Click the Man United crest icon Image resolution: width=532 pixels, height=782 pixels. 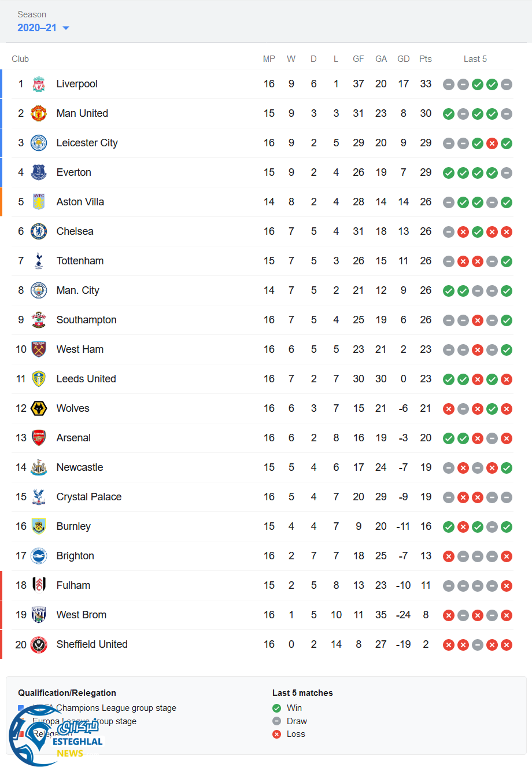click(39, 114)
